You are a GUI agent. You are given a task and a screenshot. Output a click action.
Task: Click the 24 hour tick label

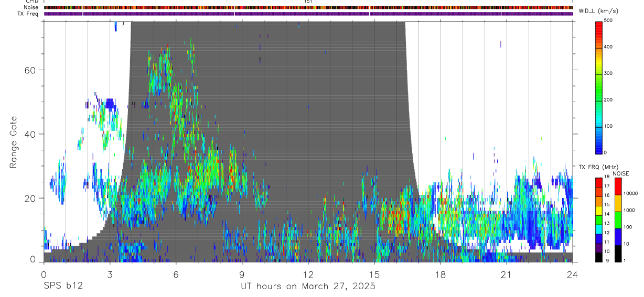573,274
